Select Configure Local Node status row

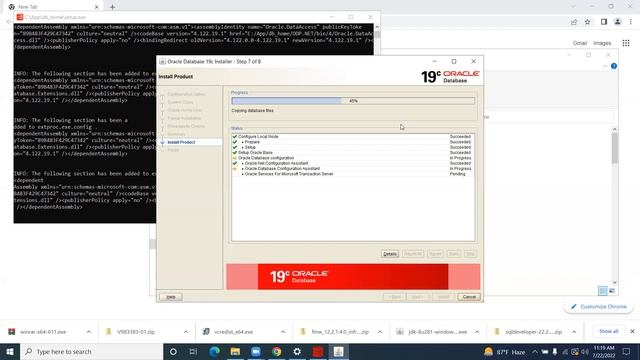pos(353,137)
